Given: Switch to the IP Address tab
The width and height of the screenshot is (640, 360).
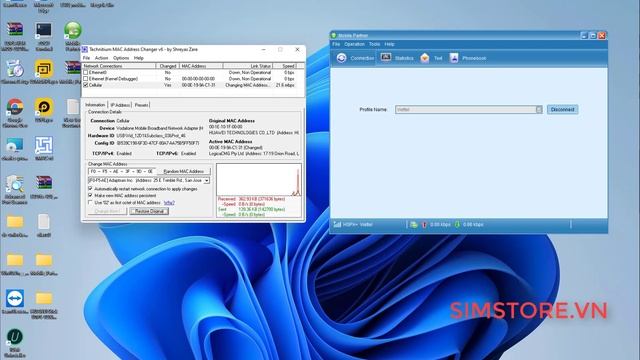Looking at the screenshot, I should point(120,105).
